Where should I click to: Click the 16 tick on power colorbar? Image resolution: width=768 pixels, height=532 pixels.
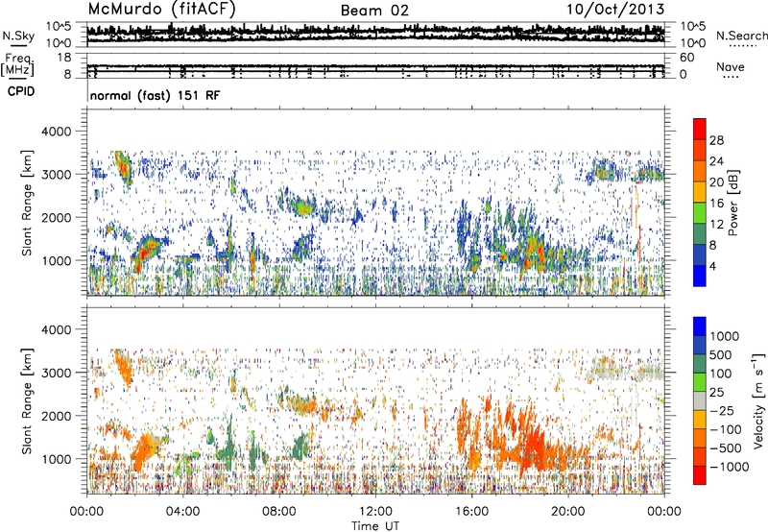click(x=716, y=204)
